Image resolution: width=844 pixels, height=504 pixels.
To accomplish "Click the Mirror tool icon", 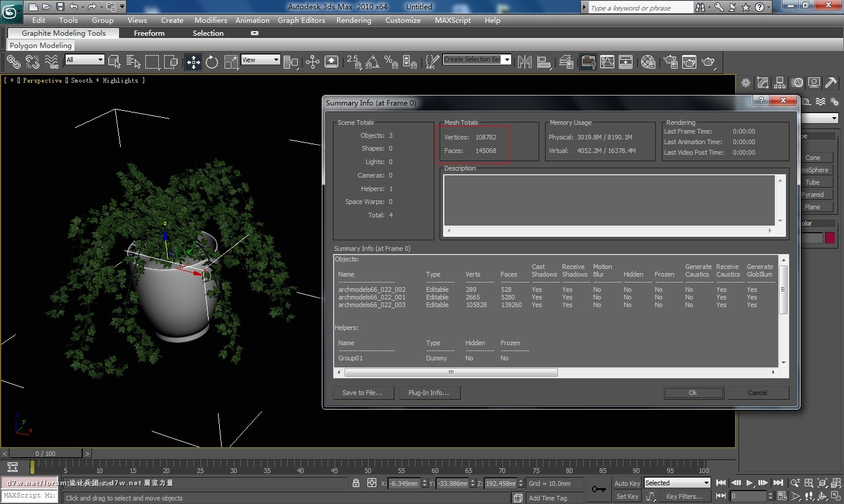I will (525, 62).
